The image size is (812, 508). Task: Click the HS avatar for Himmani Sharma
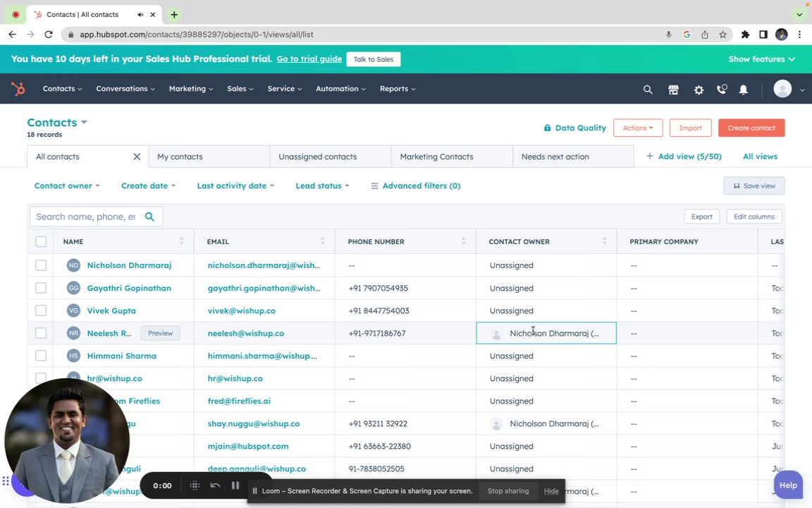[x=73, y=356]
